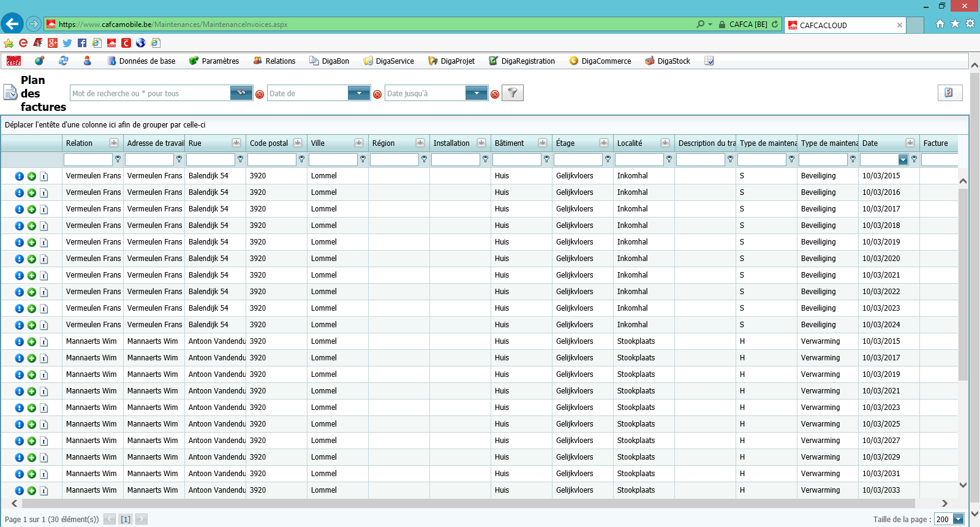Click the refresh arrows toolbar icon
980x527 pixels.
coord(63,61)
